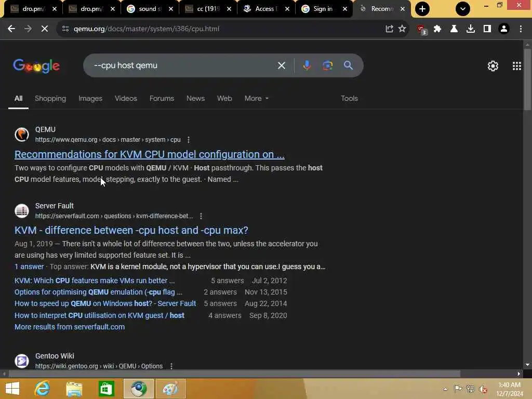Start voice search with microphone
Viewport: 532px width, 399px height.
tap(307, 65)
